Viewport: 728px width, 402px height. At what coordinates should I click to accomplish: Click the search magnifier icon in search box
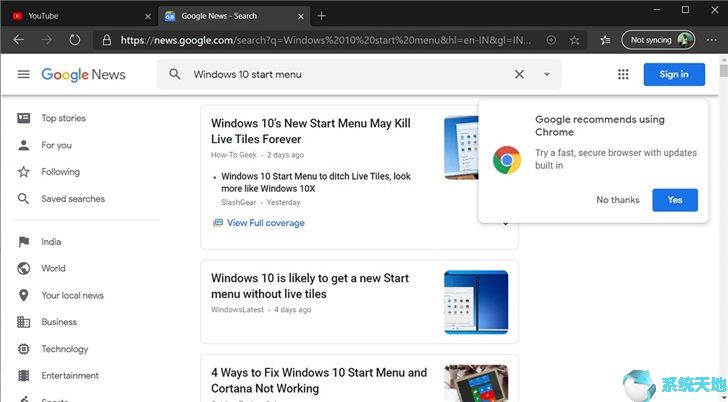pos(175,74)
